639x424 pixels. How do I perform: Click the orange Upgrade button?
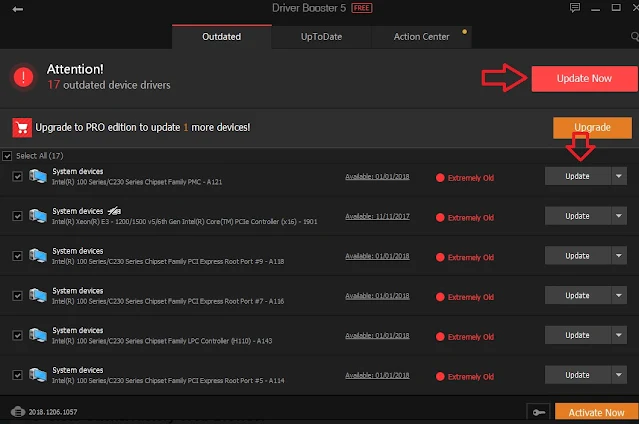click(x=593, y=128)
